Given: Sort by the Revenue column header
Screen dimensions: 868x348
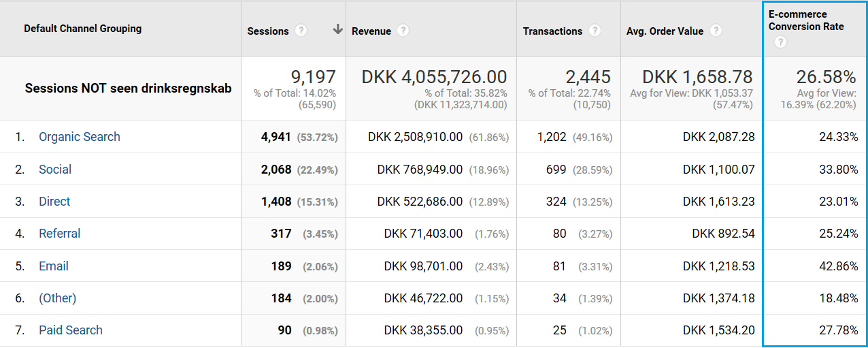Looking at the screenshot, I should [371, 31].
